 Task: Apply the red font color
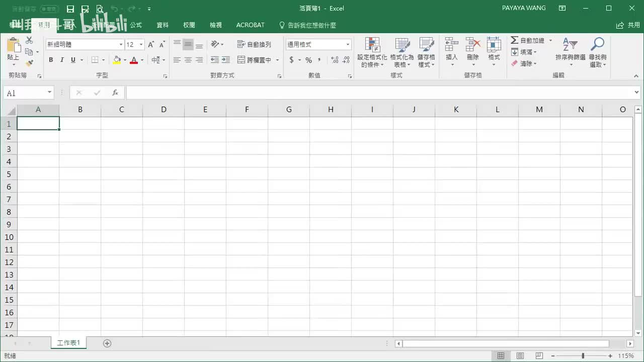click(134, 60)
